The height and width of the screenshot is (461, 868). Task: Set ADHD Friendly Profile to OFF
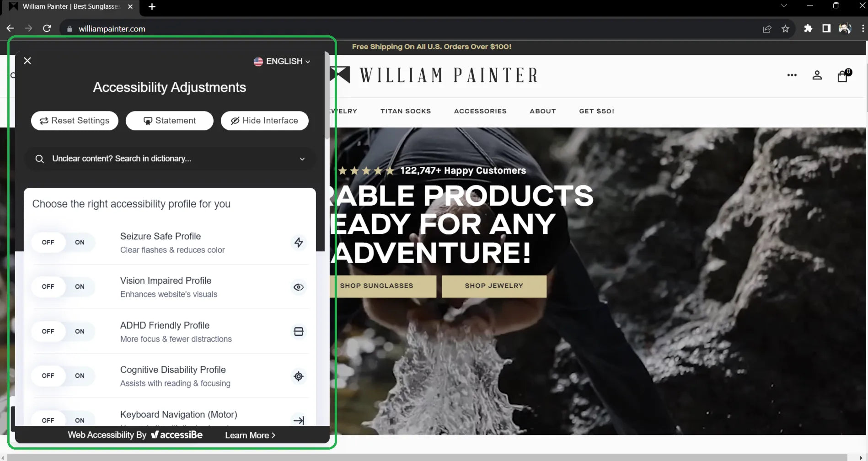(x=48, y=331)
